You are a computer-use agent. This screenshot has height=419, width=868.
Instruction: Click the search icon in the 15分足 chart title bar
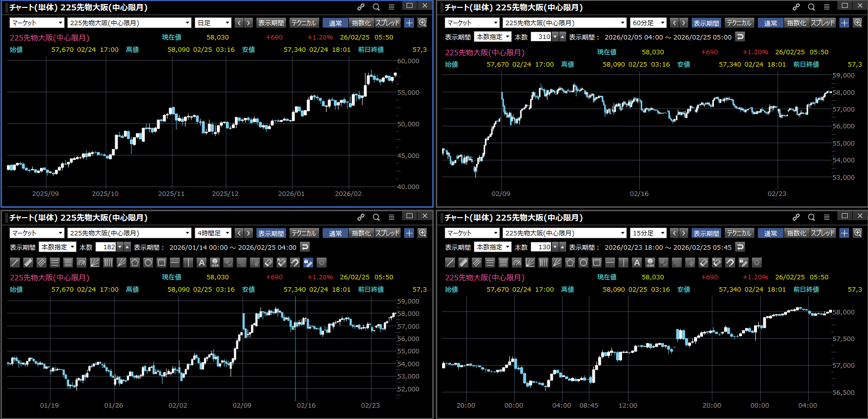(811, 217)
